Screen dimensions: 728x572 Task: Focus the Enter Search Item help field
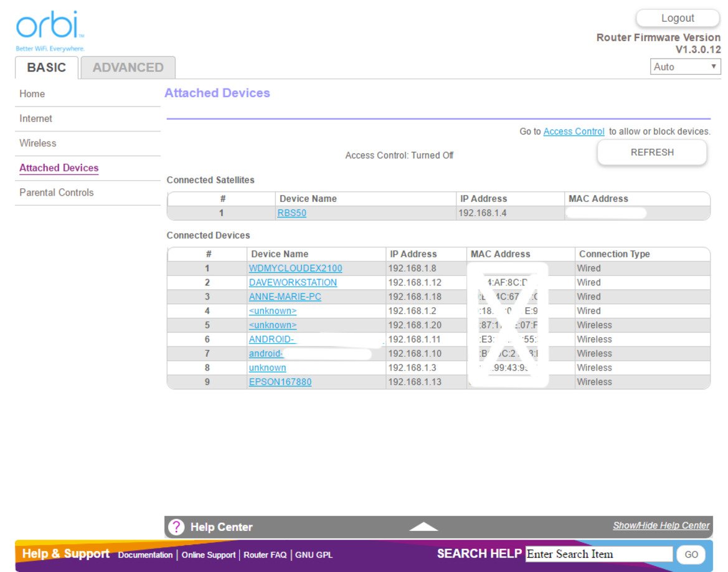coord(599,554)
